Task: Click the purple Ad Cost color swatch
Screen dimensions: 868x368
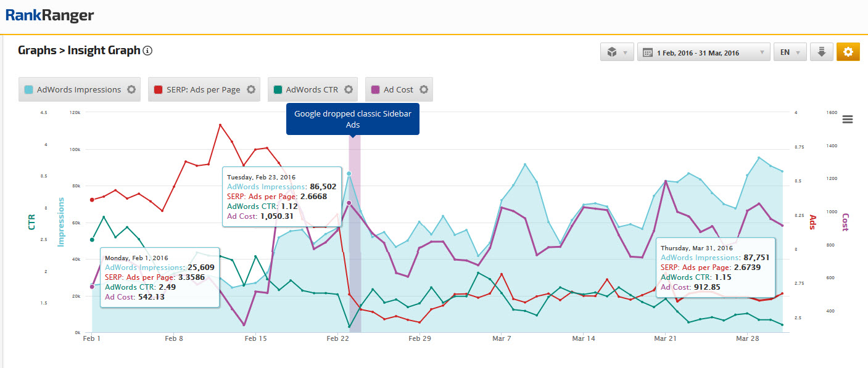Action: 375,89
